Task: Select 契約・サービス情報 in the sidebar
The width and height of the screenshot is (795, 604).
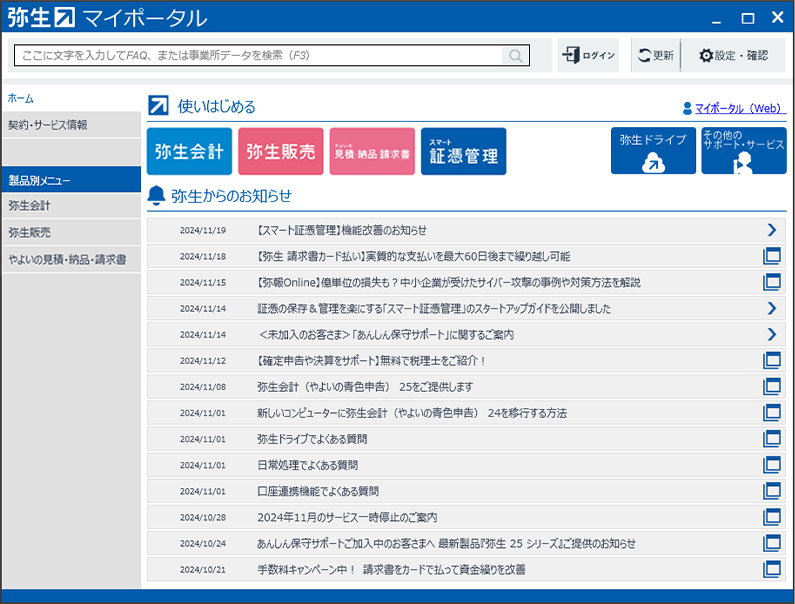Action: coord(71,125)
